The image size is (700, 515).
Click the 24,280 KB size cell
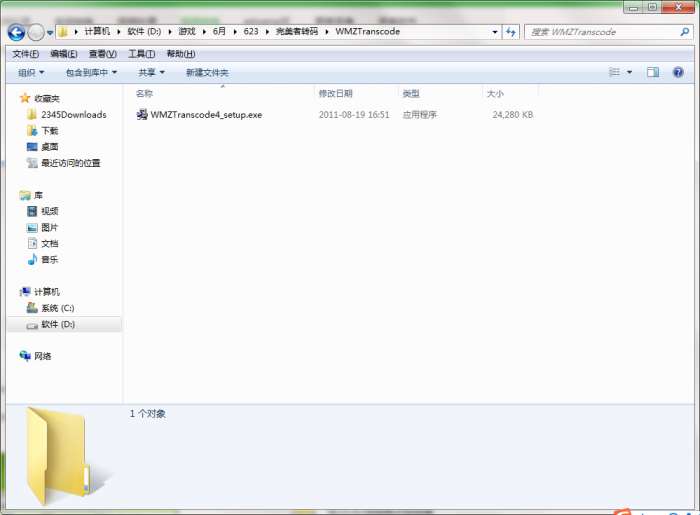[512, 115]
